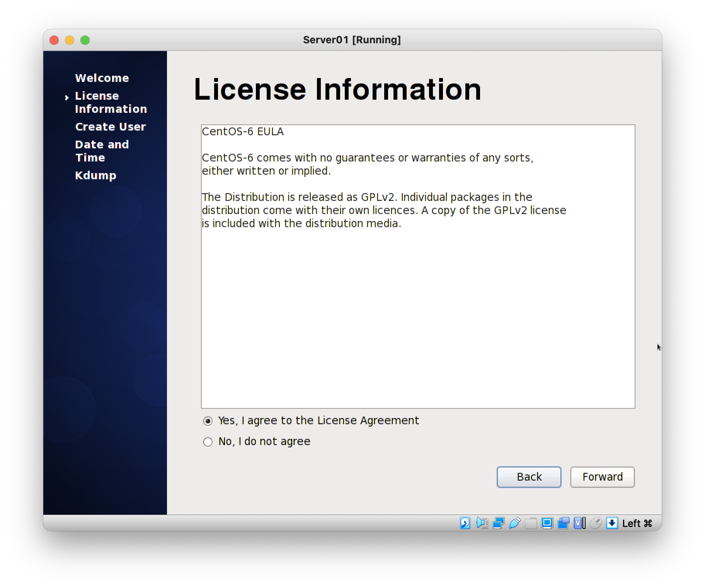Open Date and Time step in sidebar

pyautogui.click(x=102, y=151)
